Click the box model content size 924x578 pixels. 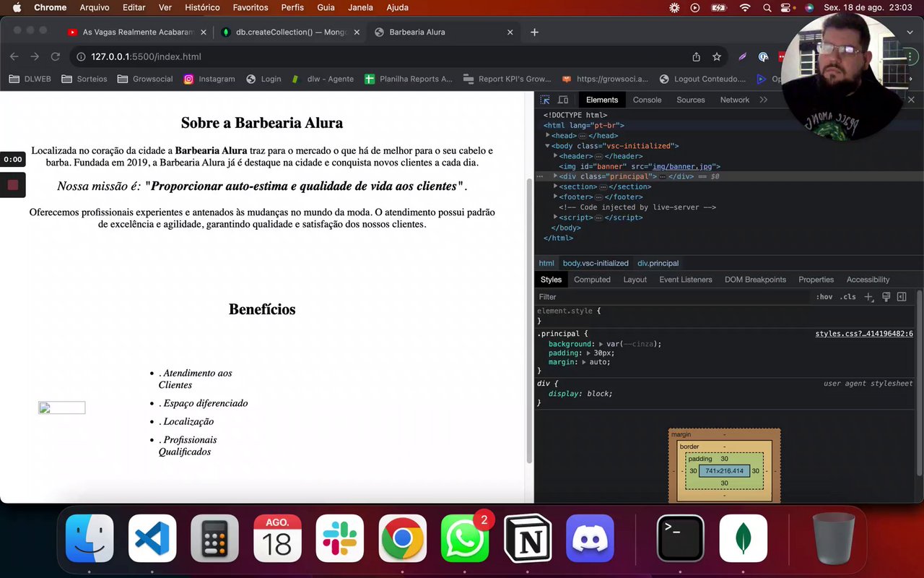724,471
